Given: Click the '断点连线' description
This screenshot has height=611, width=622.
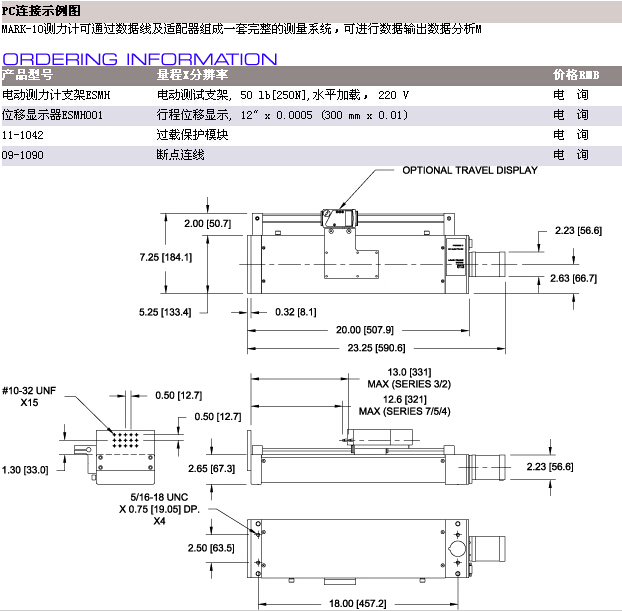Looking at the screenshot, I should tap(180, 155).
